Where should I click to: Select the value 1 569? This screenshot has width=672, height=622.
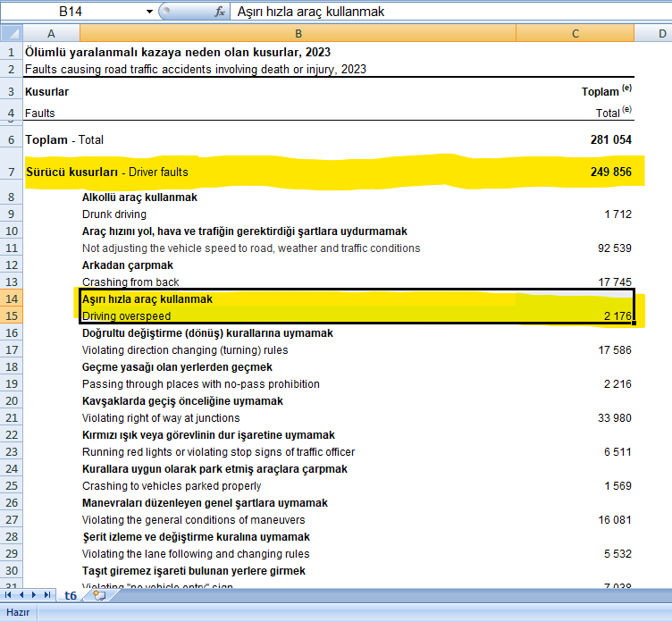617,485
